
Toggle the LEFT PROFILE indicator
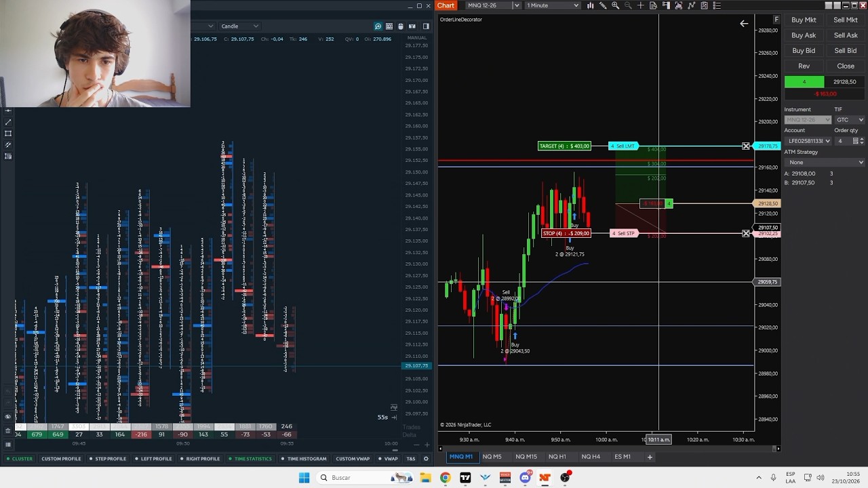pos(153,459)
